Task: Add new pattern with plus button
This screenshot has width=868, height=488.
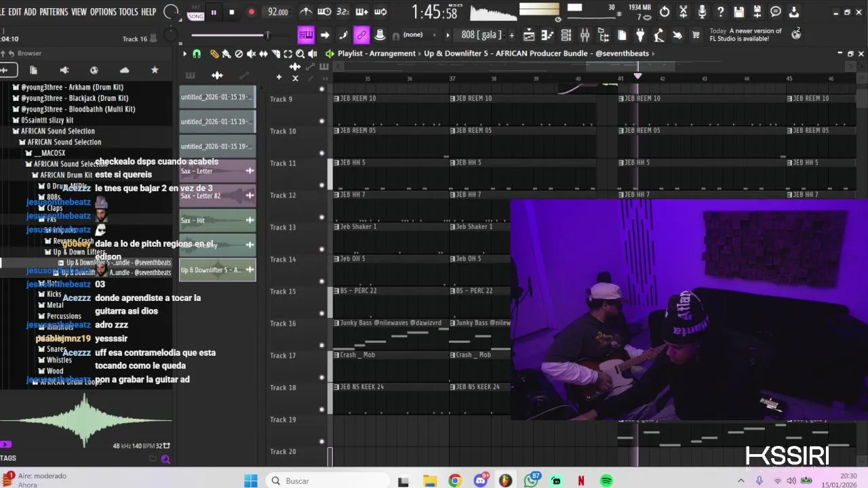Action: pyautogui.click(x=512, y=35)
